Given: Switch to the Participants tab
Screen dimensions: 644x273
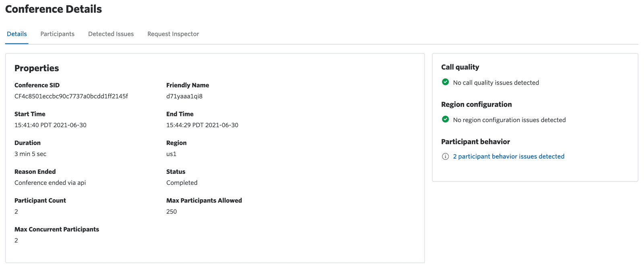Looking at the screenshot, I should click(x=57, y=34).
